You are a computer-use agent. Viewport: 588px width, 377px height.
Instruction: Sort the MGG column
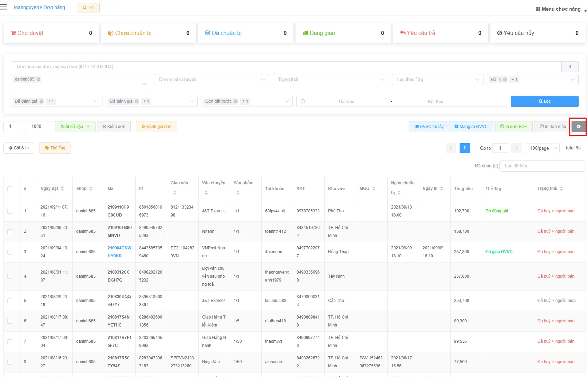pyautogui.click(x=374, y=188)
